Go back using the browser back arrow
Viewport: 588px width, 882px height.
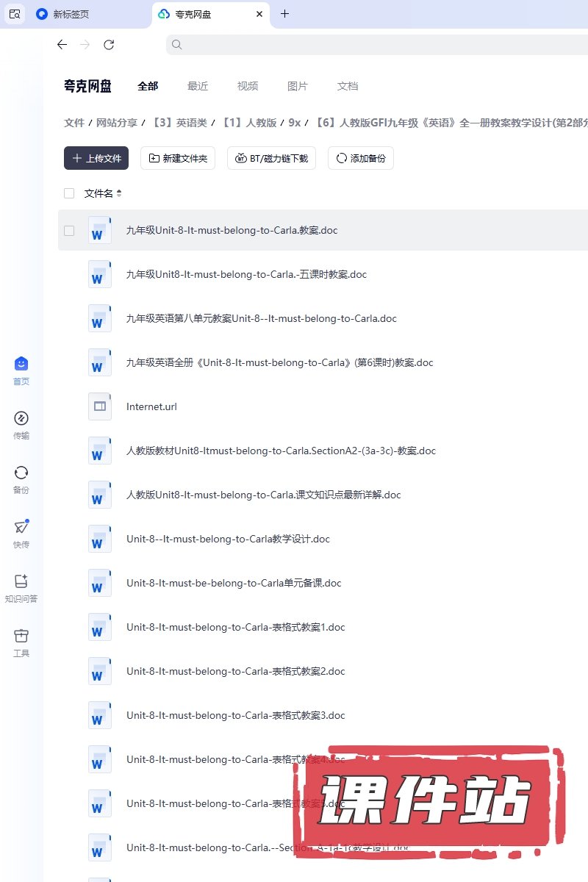62,45
